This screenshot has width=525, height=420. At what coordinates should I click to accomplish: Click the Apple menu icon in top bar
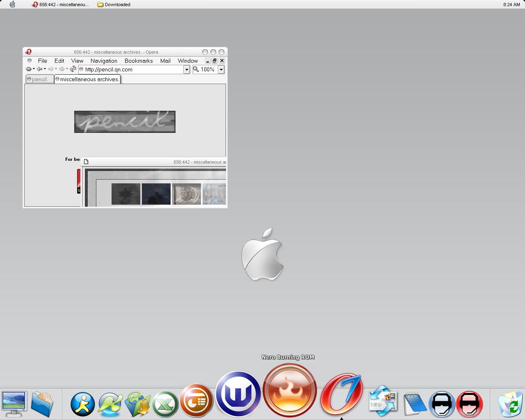12,5
